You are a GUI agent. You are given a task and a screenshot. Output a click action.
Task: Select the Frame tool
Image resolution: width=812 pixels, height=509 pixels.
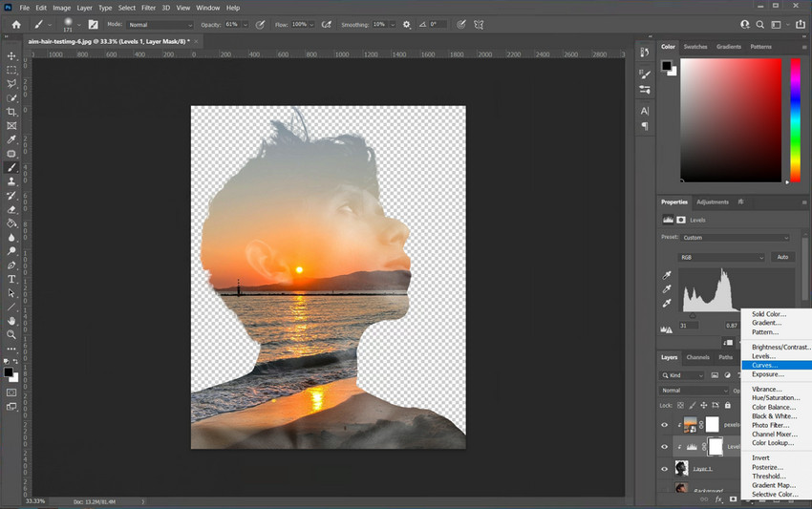tap(11, 126)
